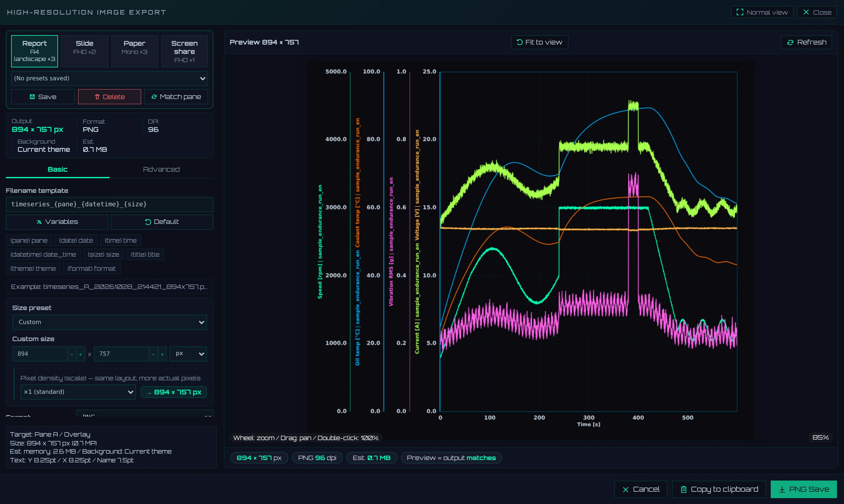Select the Slide FHD x2 preset

click(85, 51)
